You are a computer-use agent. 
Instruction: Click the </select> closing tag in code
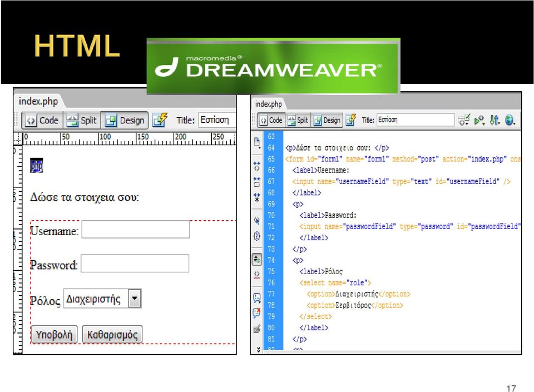tap(315, 316)
